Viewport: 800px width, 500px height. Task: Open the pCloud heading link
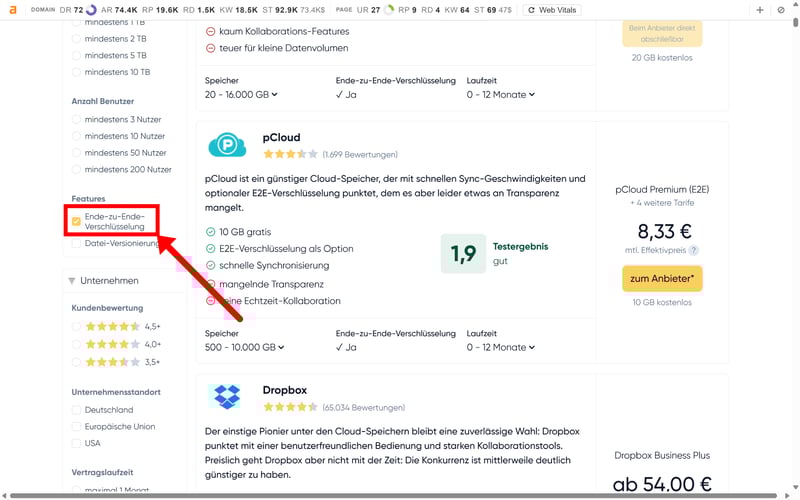tap(281, 138)
